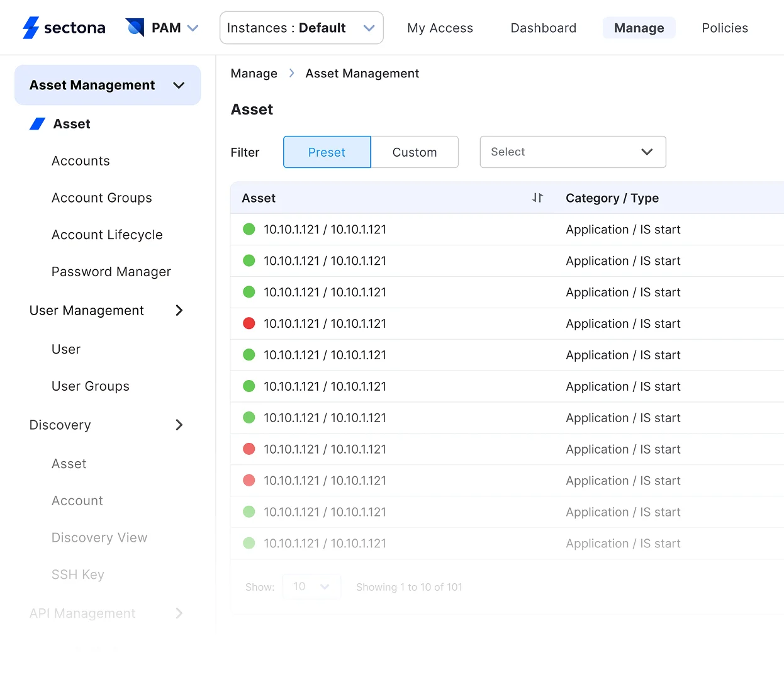Collapse the Asset Management section
Viewport: 784px width, 687px height.
[x=179, y=85]
